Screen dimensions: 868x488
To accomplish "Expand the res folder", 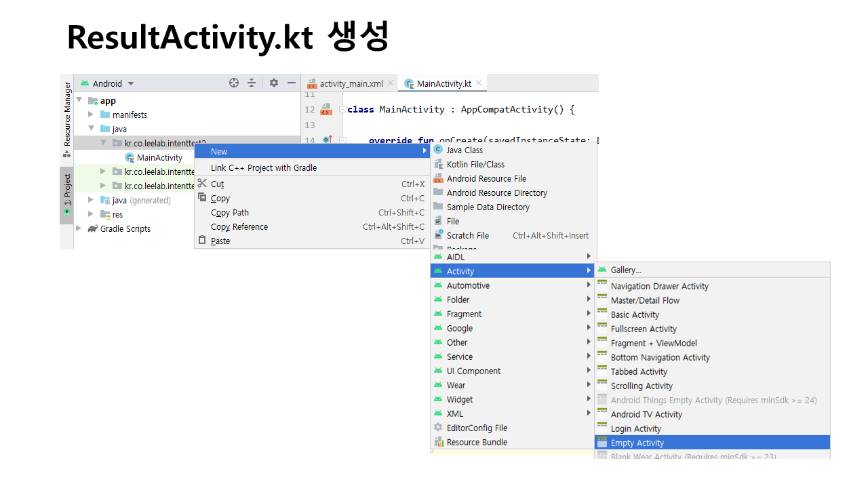I will pyautogui.click(x=91, y=214).
